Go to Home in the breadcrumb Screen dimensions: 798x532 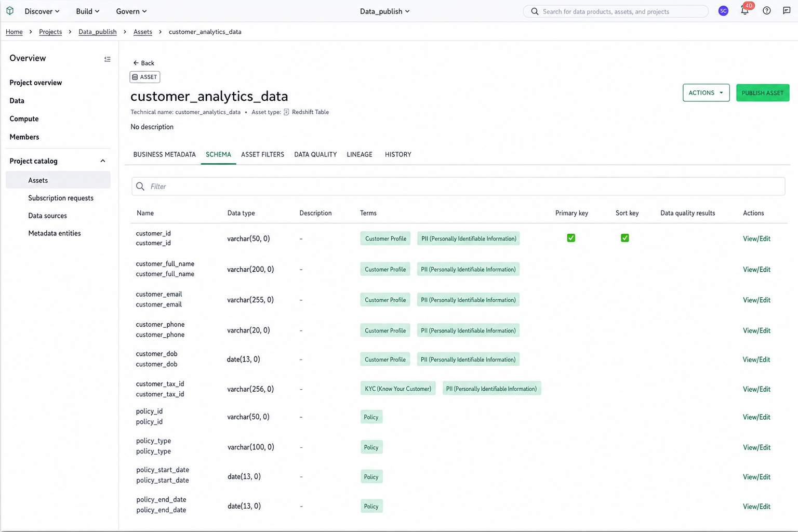click(14, 32)
